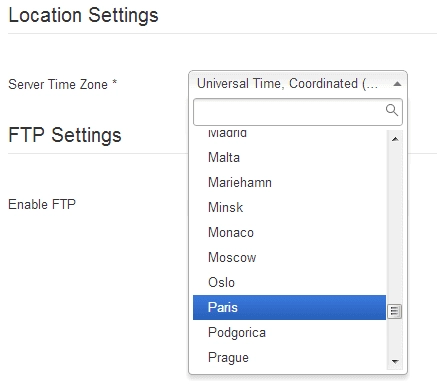Click the scrollbar up arrow in list

pos(395,139)
